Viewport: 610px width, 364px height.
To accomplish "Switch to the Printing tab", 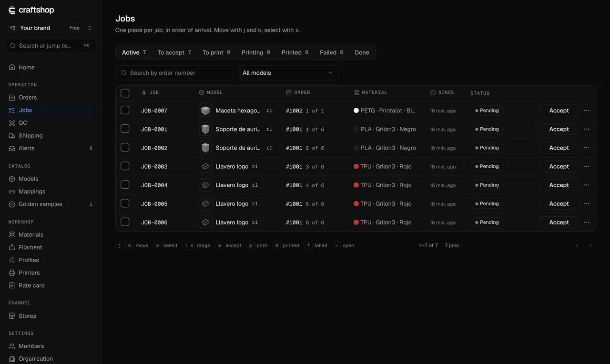I will click(256, 52).
